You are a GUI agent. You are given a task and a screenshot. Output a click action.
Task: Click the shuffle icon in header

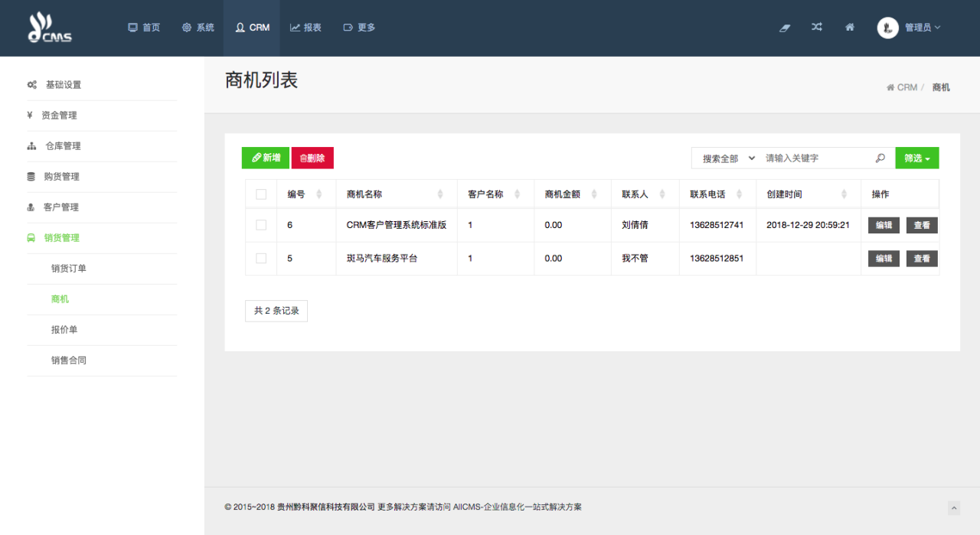pyautogui.click(x=817, y=28)
